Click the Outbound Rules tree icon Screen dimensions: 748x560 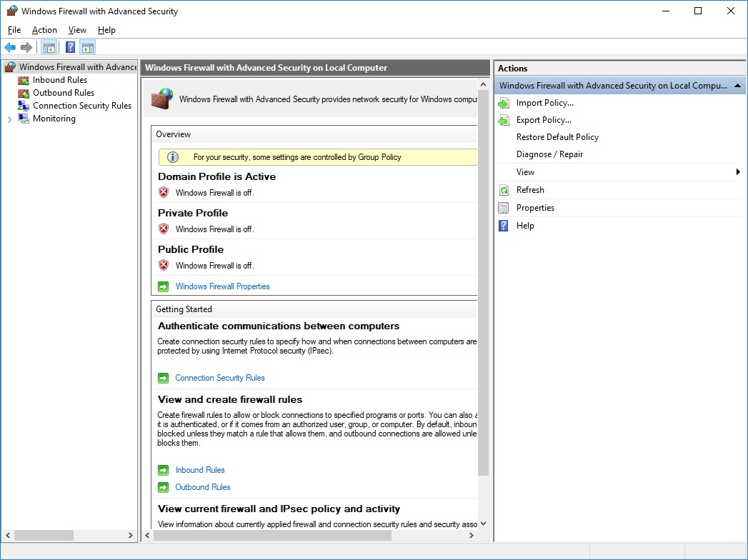24,93
